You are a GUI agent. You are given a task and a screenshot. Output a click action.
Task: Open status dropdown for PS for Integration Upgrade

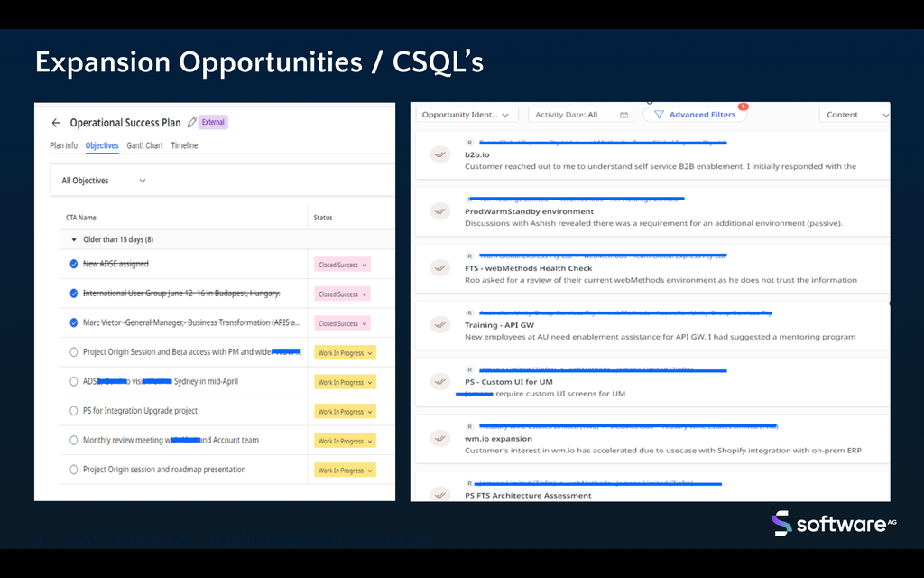[346, 412]
